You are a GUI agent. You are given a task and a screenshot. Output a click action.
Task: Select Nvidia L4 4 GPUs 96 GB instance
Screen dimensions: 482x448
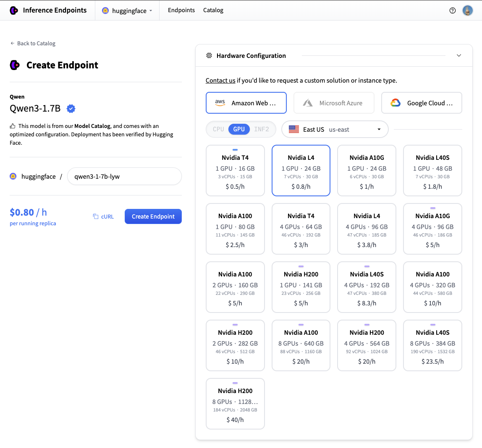pos(367,229)
